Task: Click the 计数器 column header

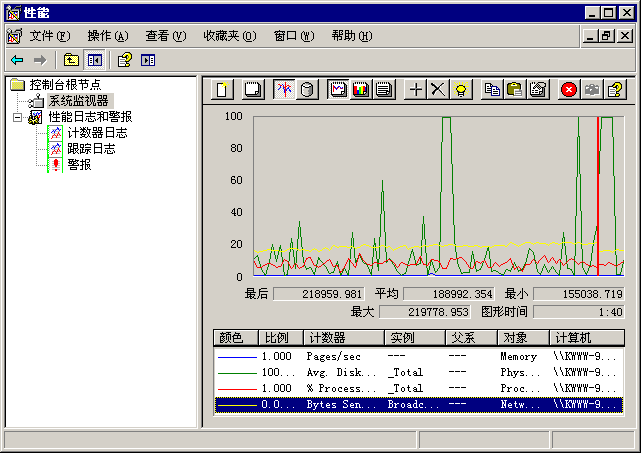Action: click(x=344, y=338)
